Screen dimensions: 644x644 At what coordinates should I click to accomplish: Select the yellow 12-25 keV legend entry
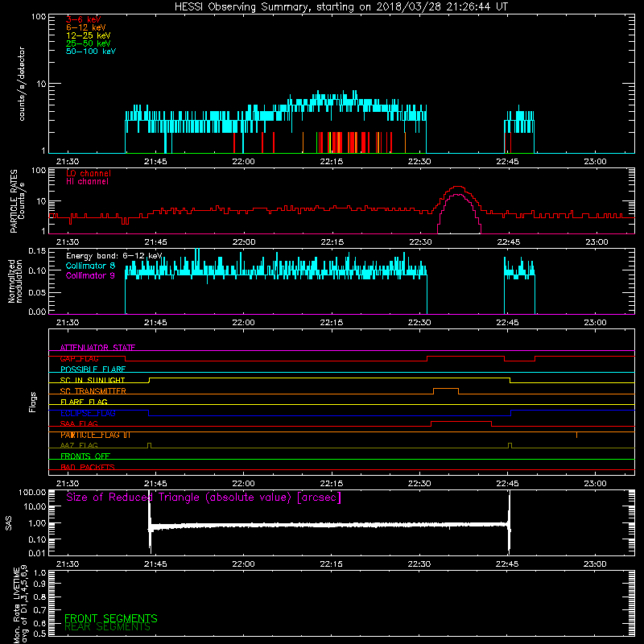click(88, 35)
